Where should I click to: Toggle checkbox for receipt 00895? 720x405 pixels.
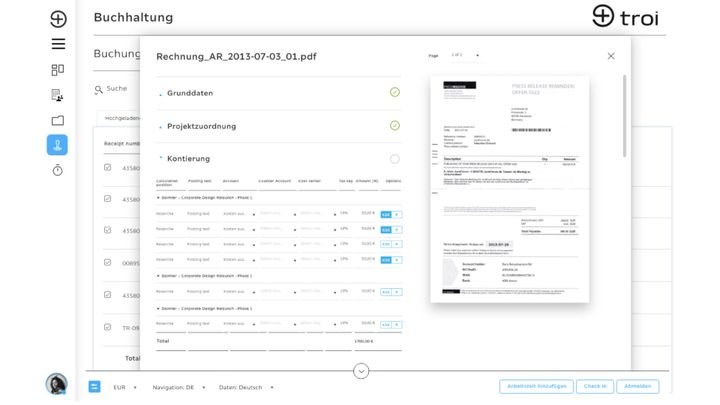pos(107,262)
